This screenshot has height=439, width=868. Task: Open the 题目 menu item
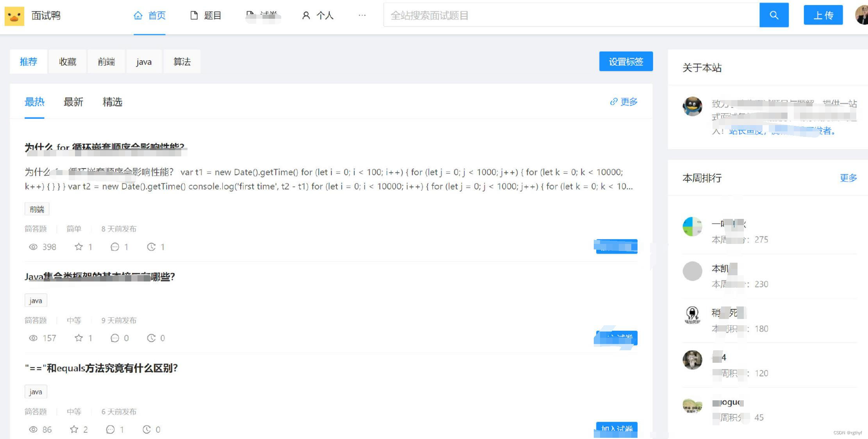coord(206,16)
